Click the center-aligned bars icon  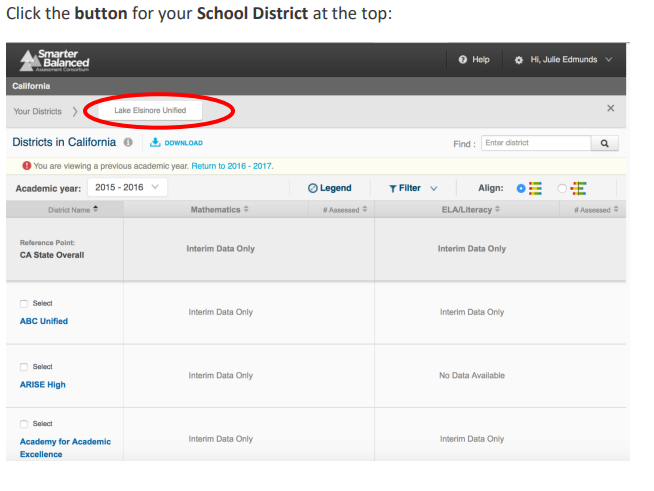[579, 189]
